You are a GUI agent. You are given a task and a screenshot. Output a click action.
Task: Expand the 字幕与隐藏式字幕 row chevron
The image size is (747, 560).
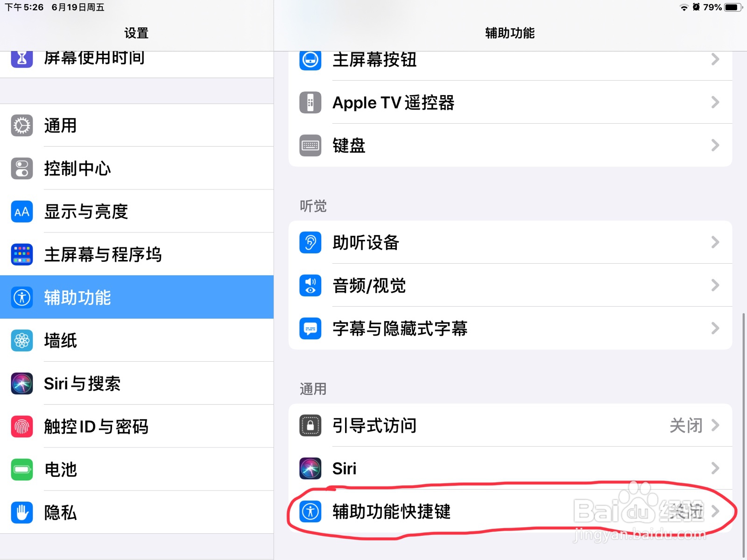point(715,328)
